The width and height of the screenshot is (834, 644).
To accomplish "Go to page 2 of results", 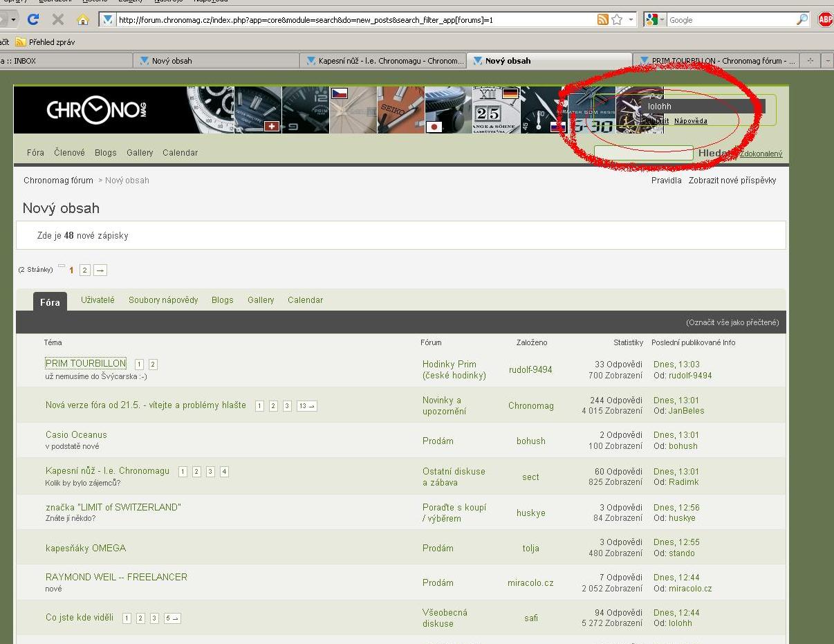I will pos(84,270).
